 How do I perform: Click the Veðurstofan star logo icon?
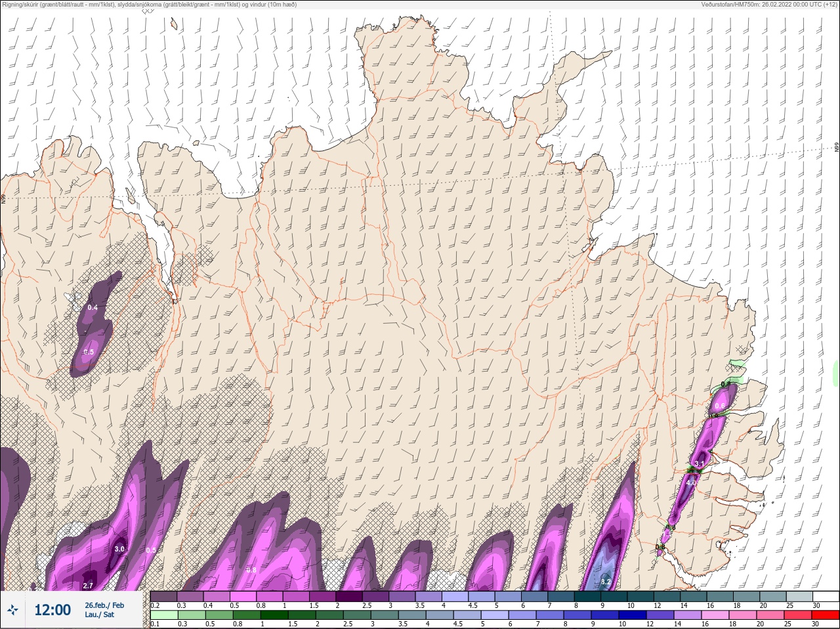pos(13,610)
